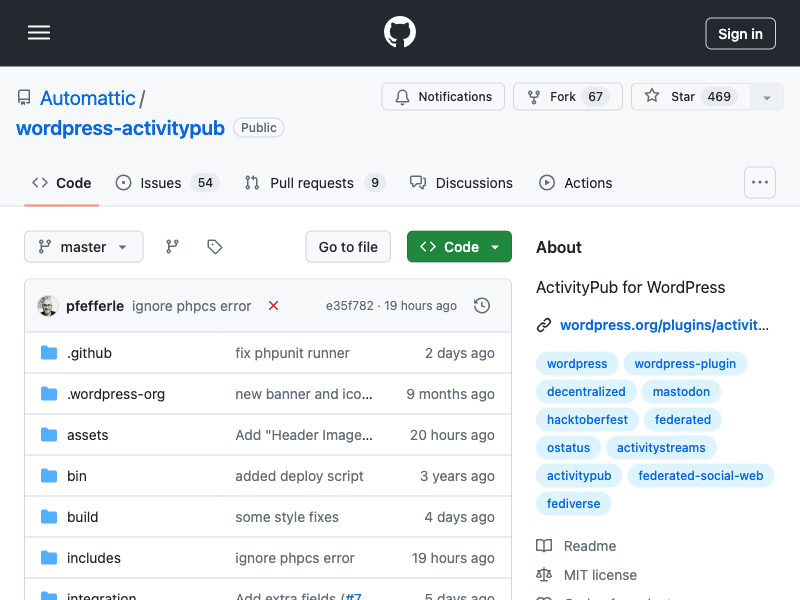Click the Go to file button
The image size is (800, 600).
[348, 247]
